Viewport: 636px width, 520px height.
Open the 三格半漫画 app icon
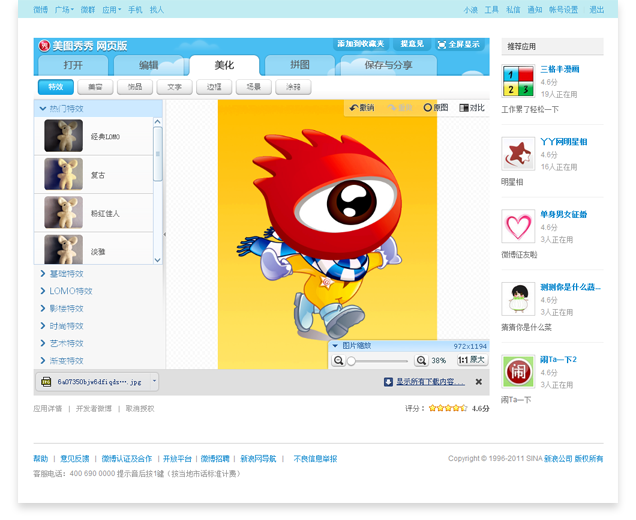coord(518,81)
